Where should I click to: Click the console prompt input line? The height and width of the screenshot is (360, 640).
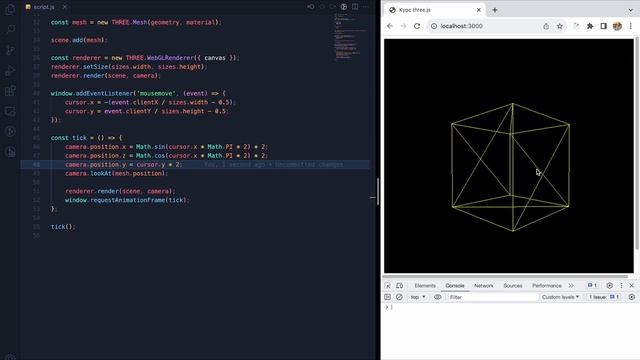coord(510,307)
